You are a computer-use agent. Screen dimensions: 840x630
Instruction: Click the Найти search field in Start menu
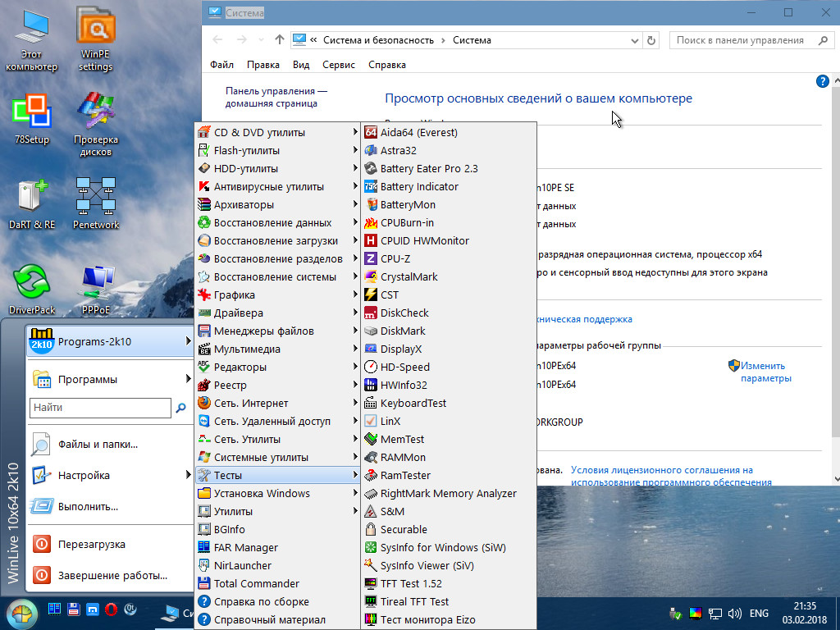[x=100, y=407]
